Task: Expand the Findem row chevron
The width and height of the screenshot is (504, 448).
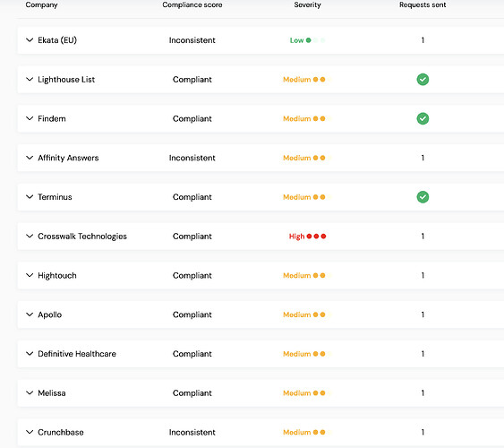Action: tap(30, 118)
